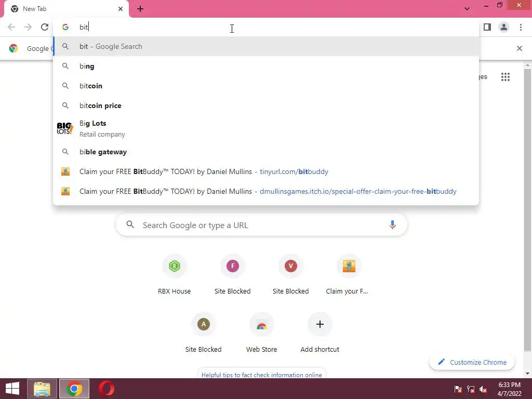Click the browser Back arrow
532x399 pixels.
coord(11,27)
